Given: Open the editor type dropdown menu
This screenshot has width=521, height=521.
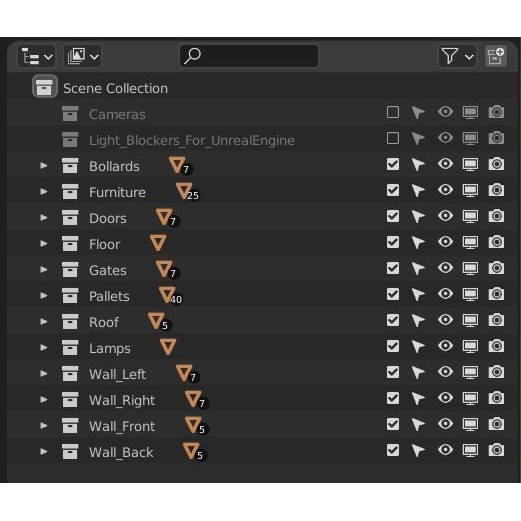Looking at the screenshot, I should point(37,56).
